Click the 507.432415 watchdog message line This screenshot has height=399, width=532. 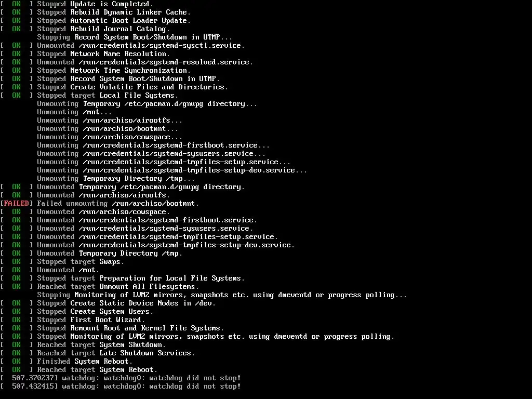[121, 387]
